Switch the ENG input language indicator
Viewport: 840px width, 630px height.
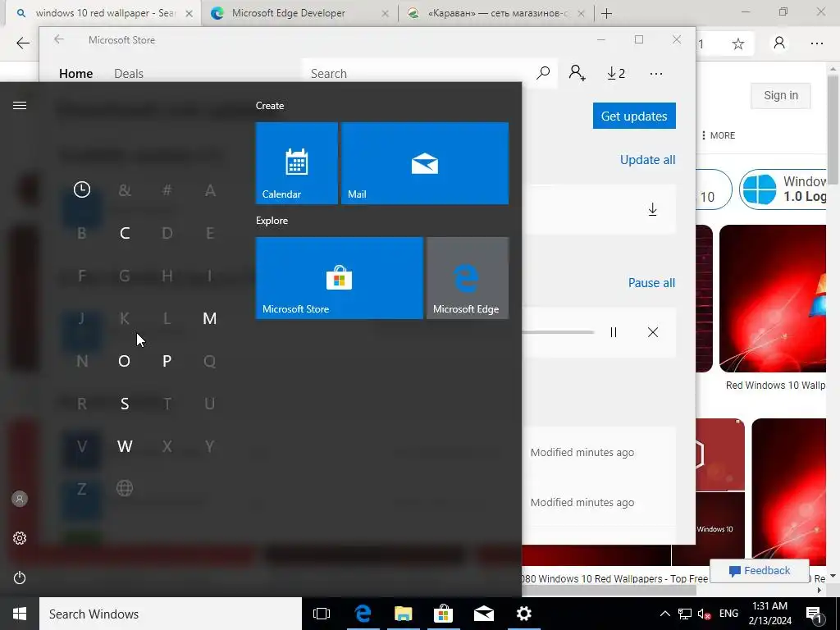[728, 614]
